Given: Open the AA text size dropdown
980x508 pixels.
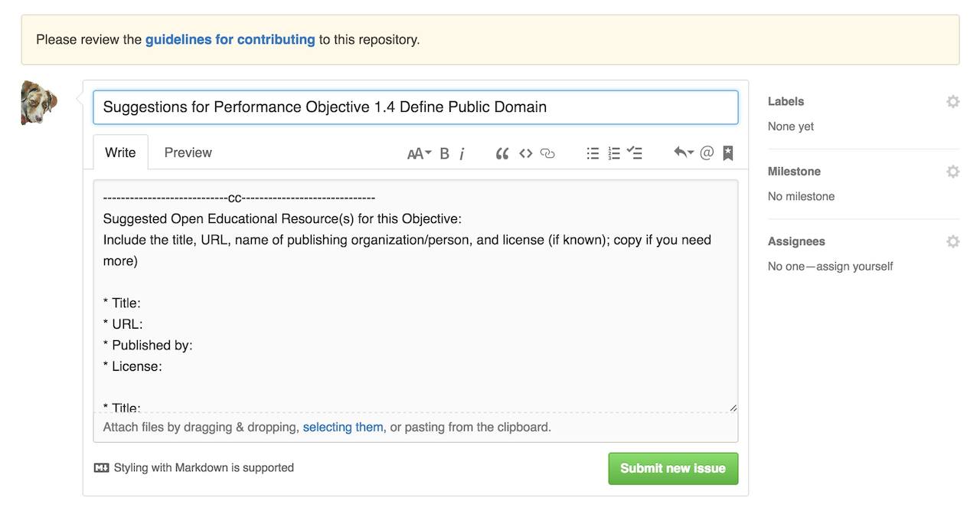Looking at the screenshot, I should pos(419,153).
